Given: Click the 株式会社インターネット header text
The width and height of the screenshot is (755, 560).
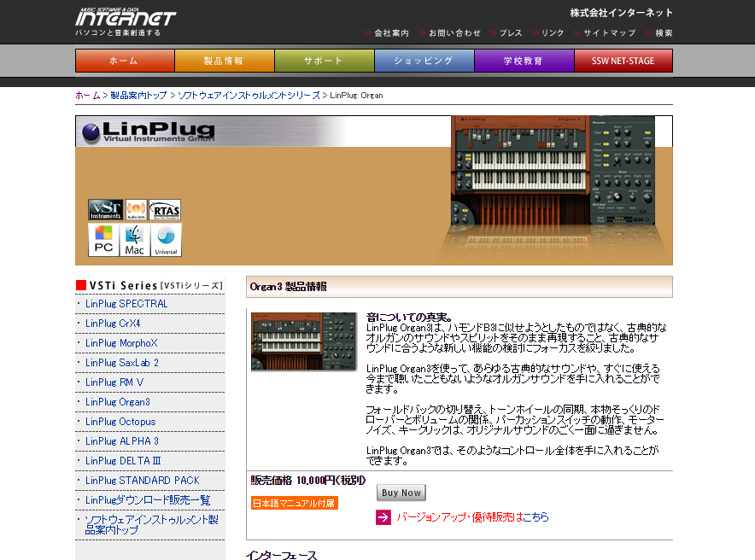Looking at the screenshot, I should pyautogui.click(x=621, y=13).
